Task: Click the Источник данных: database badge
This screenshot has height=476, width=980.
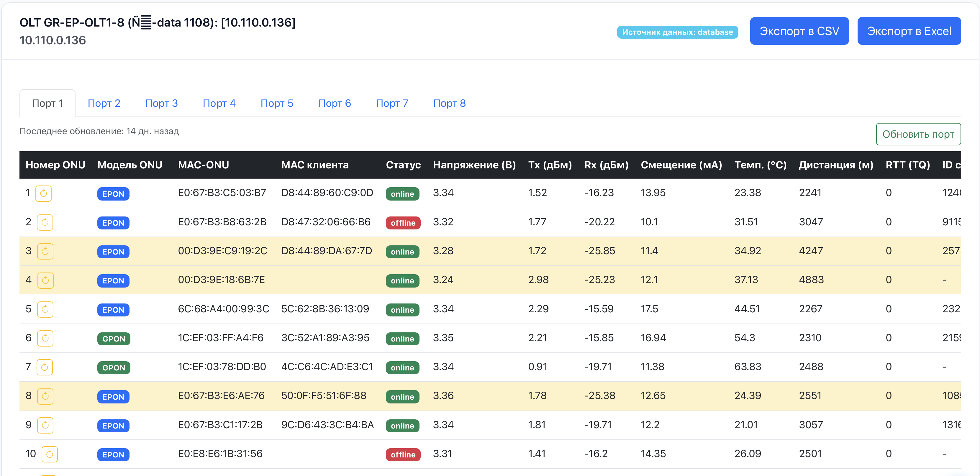Action: 678,32
